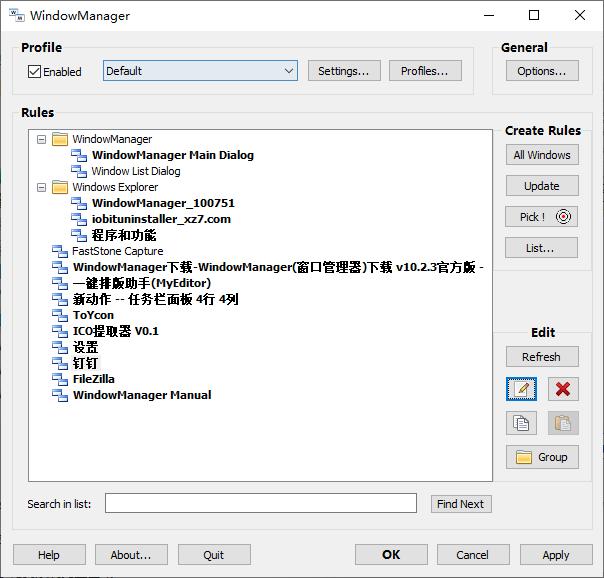Screen dimensions: 604x578
Task: Select the WindowManager_100751 rule text
Action: pyautogui.click(x=163, y=203)
